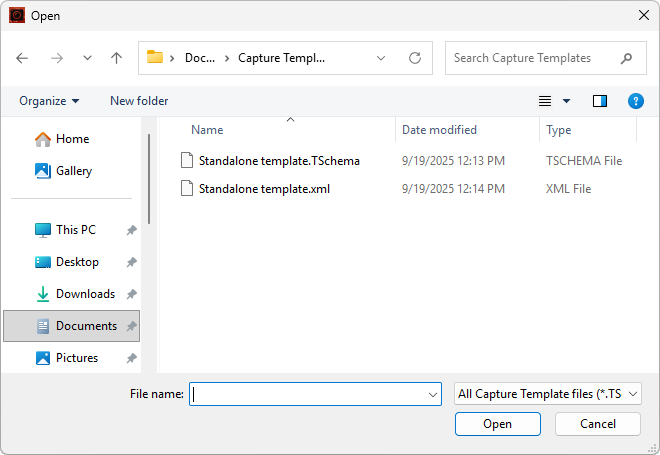Click the yellow folder icon in address bar
This screenshot has width=660, height=455.
coord(155,57)
